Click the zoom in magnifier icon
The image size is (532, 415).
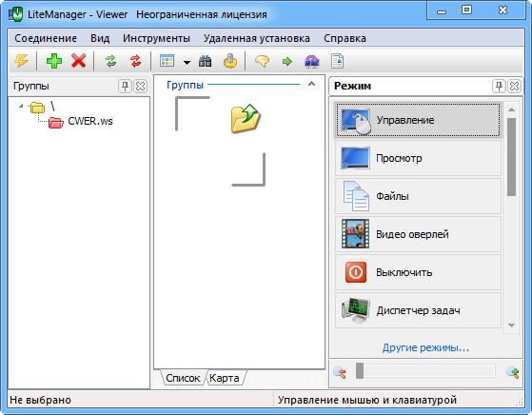tap(513, 372)
